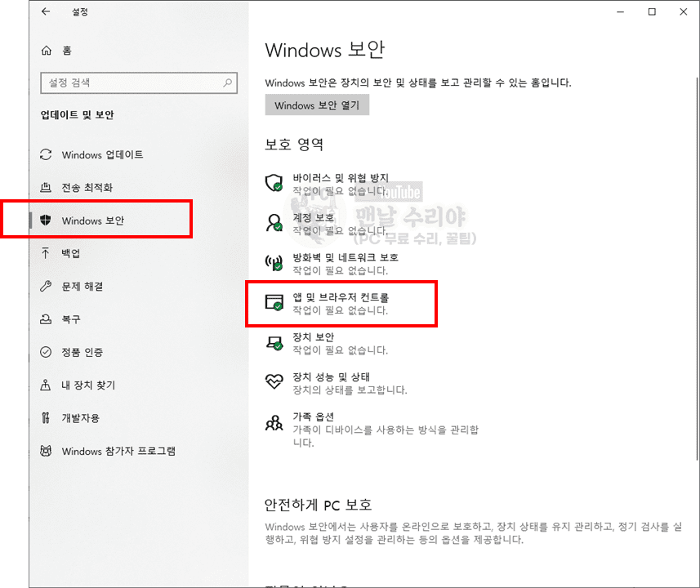Click the 앱 및 브라우저 컨트롤 window icon
700x588 pixels.
coord(274,303)
